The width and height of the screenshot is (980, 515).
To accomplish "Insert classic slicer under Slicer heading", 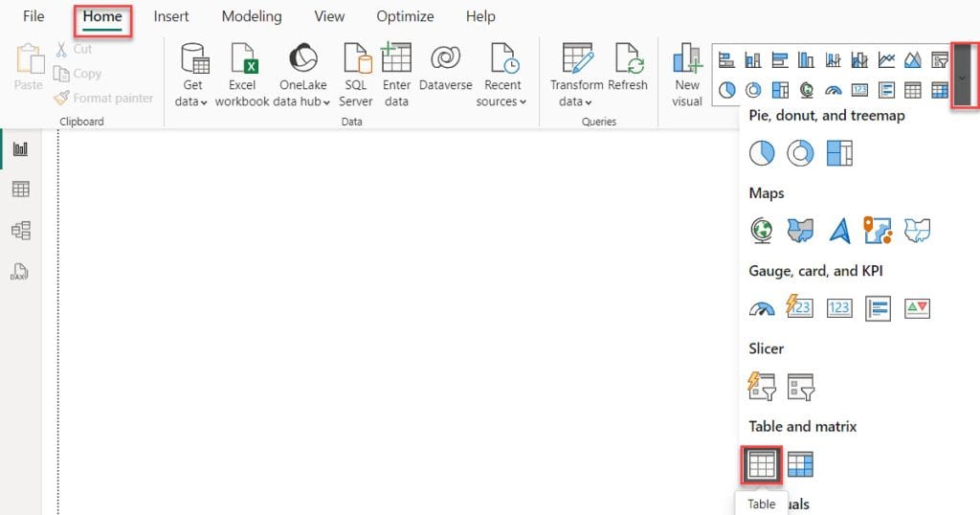I will click(800, 387).
